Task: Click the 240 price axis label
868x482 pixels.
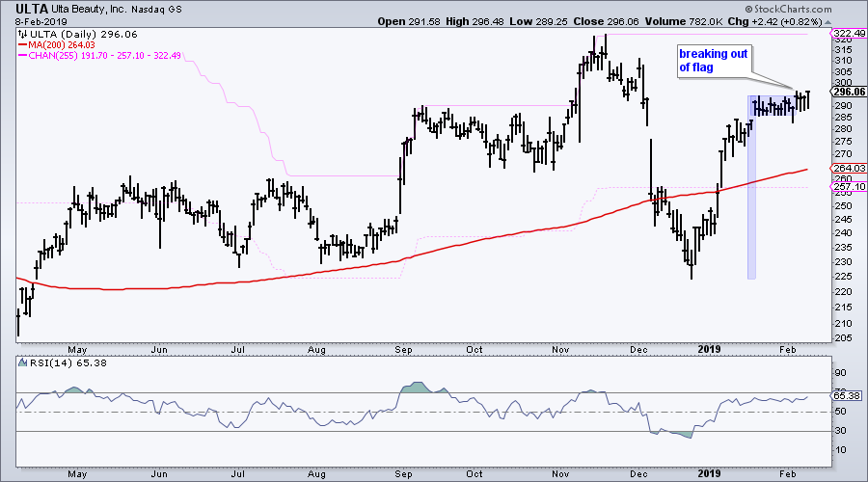Action: pos(843,233)
